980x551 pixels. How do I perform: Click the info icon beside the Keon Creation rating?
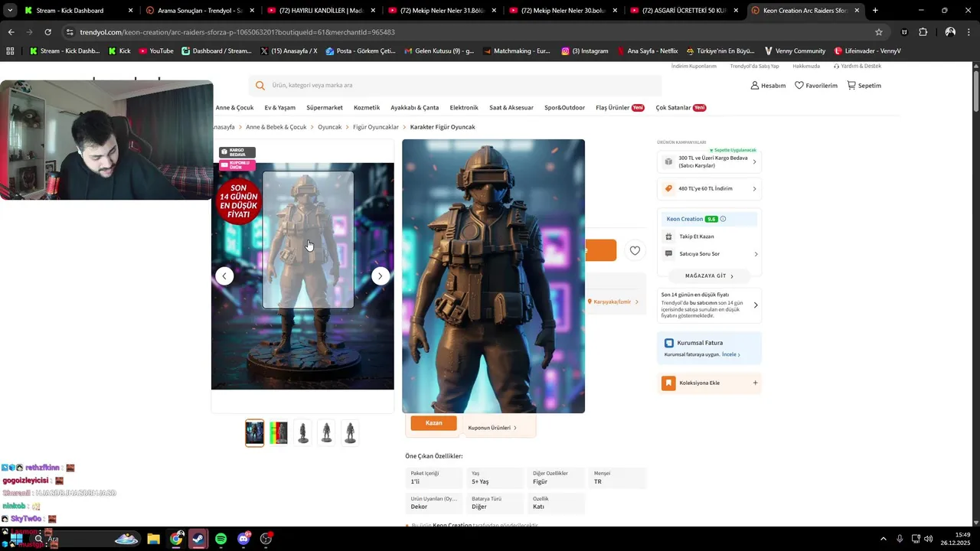[723, 219]
